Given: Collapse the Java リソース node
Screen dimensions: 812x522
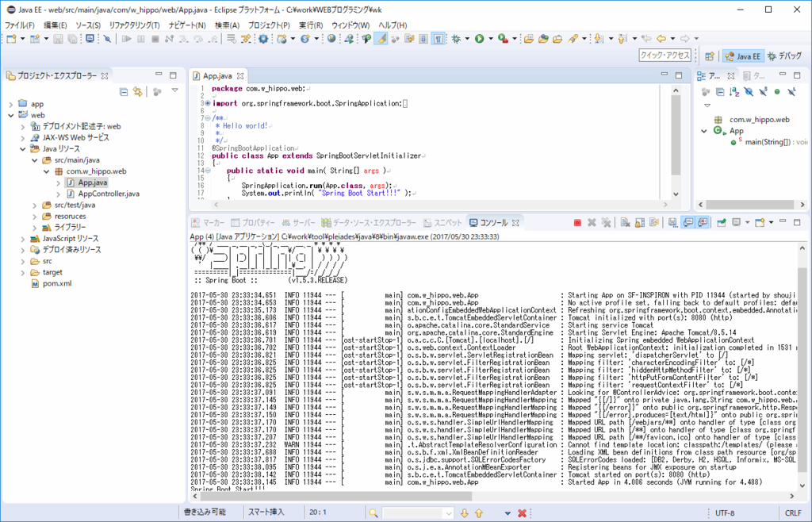Looking at the screenshot, I should pyautogui.click(x=24, y=148).
